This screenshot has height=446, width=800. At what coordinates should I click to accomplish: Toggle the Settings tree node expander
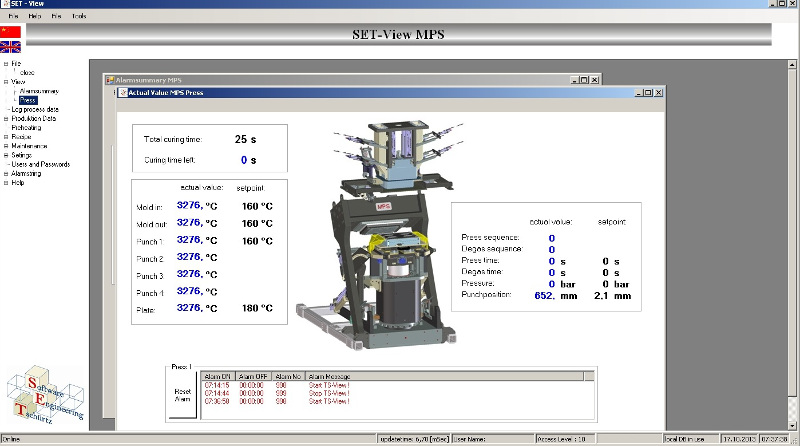coord(6,155)
